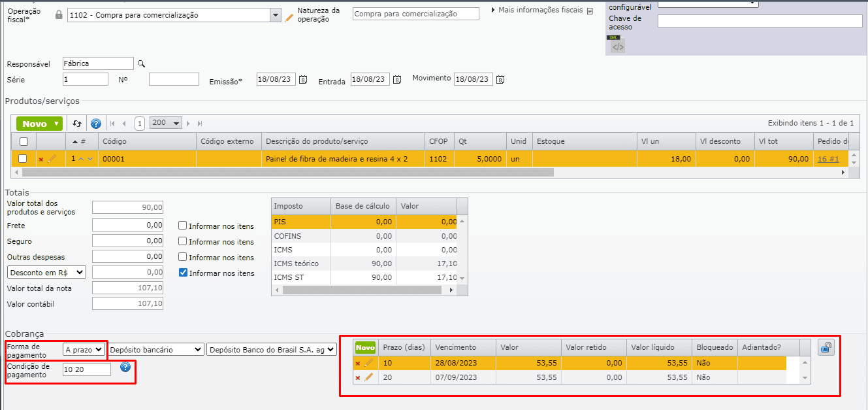This screenshot has width=868, height=410.
Task: Open the Operação fiscal dropdown
Action: click(274, 15)
